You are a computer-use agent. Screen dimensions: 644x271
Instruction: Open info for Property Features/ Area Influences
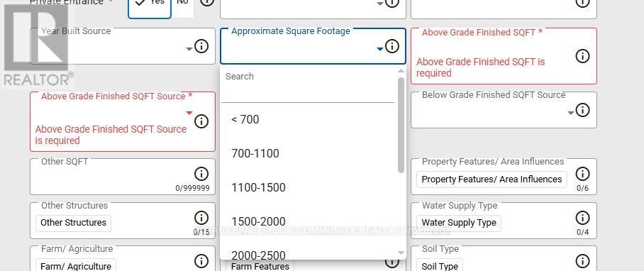pos(582,174)
